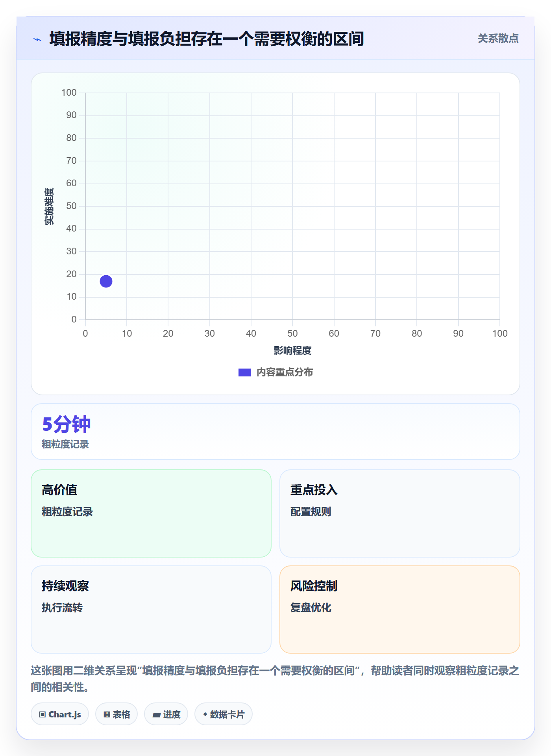Click 复盘优化 text in 风险控制 card
This screenshot has height=756, width=551.
coord(311,608)
